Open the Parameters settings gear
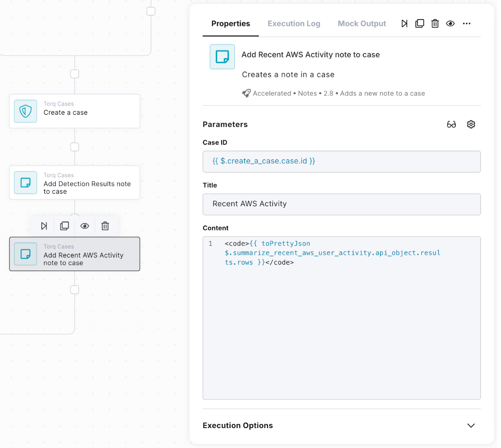501x448 pixels. (471, 125)
